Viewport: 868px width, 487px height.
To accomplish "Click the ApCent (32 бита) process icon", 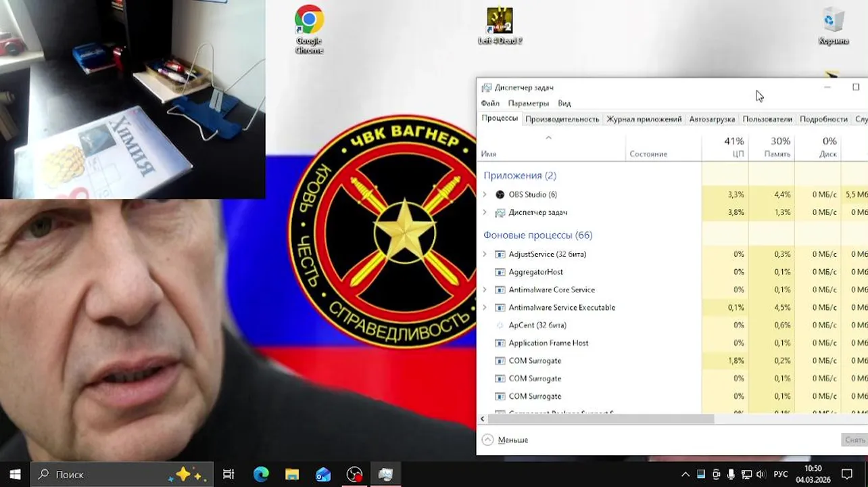I will (x=500, y=325).
